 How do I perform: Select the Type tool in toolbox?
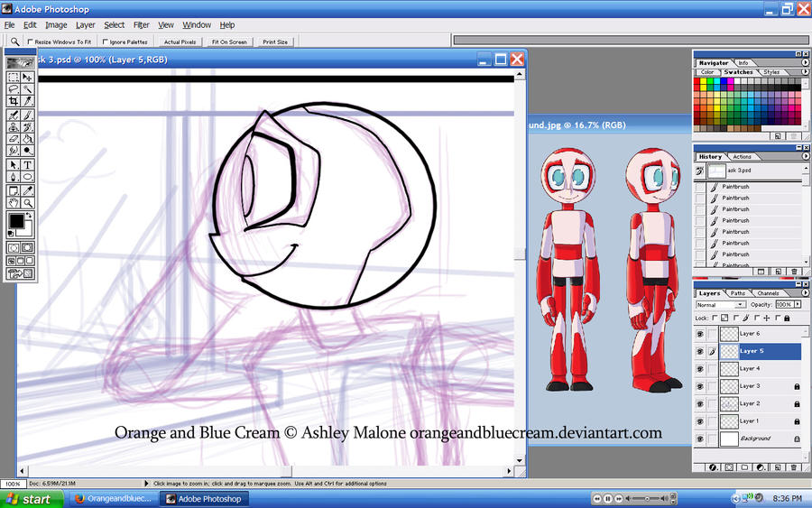[27, 165]
